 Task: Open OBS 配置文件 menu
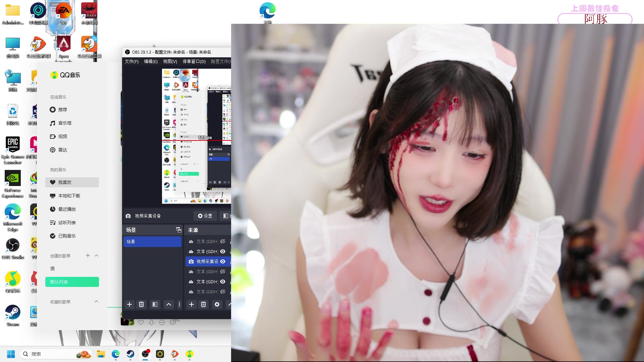pos(221,61)
